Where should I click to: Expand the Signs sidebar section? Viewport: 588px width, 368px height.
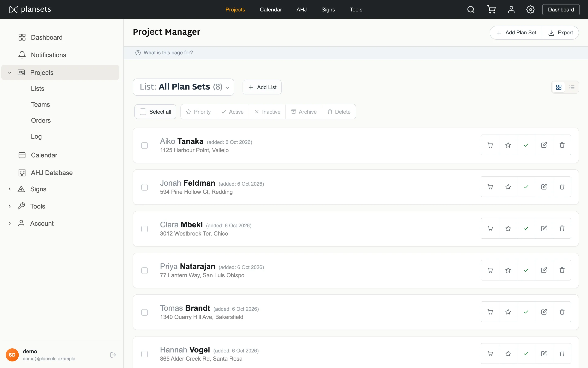(x=9, y=189)
